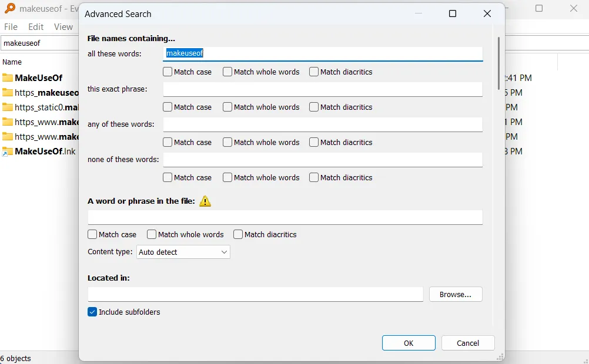Maximize the Advanced Search dialog
This screenshot has height=364, width=589.
click(x=453, y=14)
